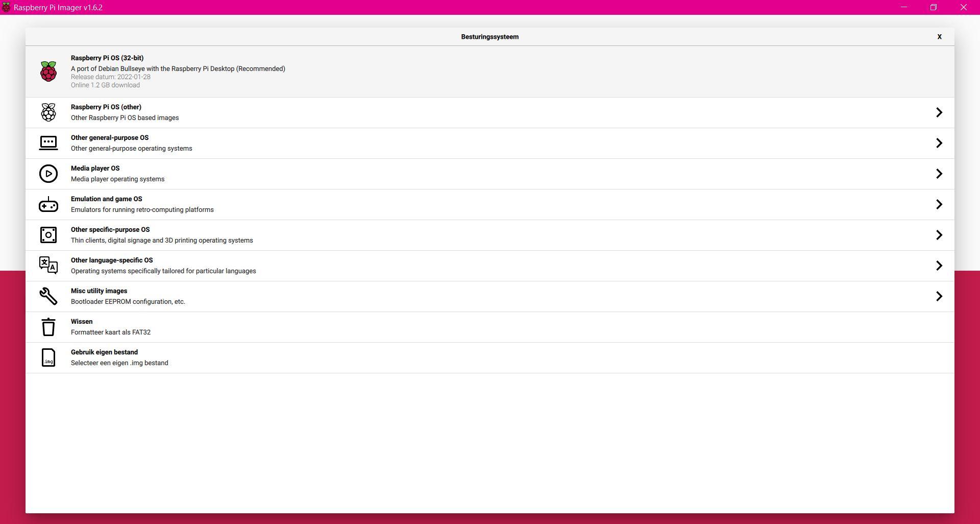
Task: Click the laptop icon for Other general-purpose OS
Action: 48,143
